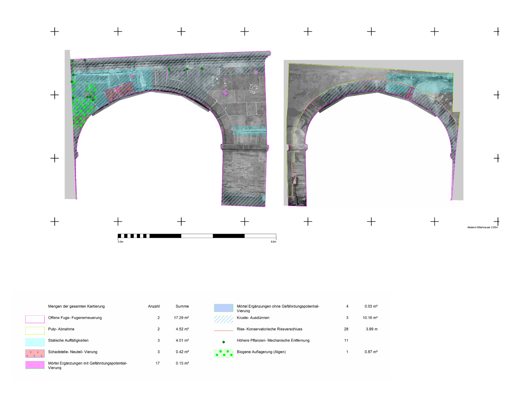The height and width of the screenshot is (399, 532).
Task: Click the dotted 'Biogene Auflagerung (Algen)' swatch
Action: 224,353
